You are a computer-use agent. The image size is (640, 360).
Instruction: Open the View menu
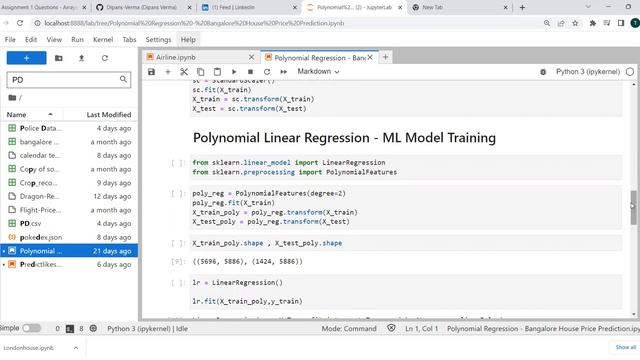(x=54, y=40)
